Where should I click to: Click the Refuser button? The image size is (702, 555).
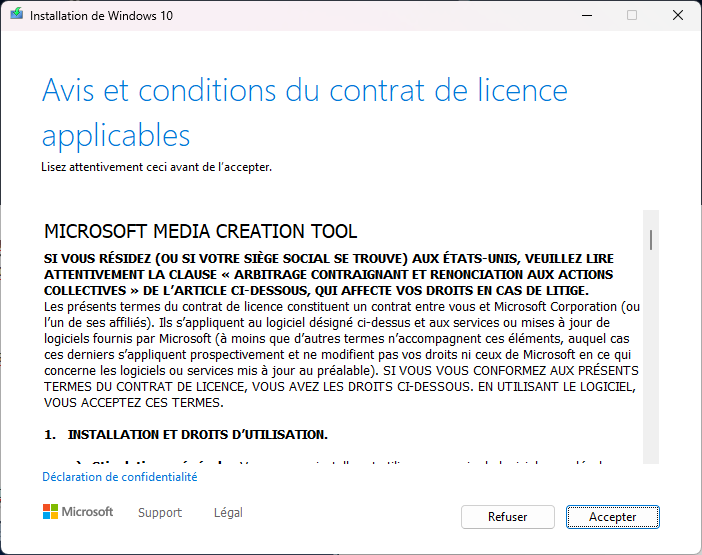508,517
